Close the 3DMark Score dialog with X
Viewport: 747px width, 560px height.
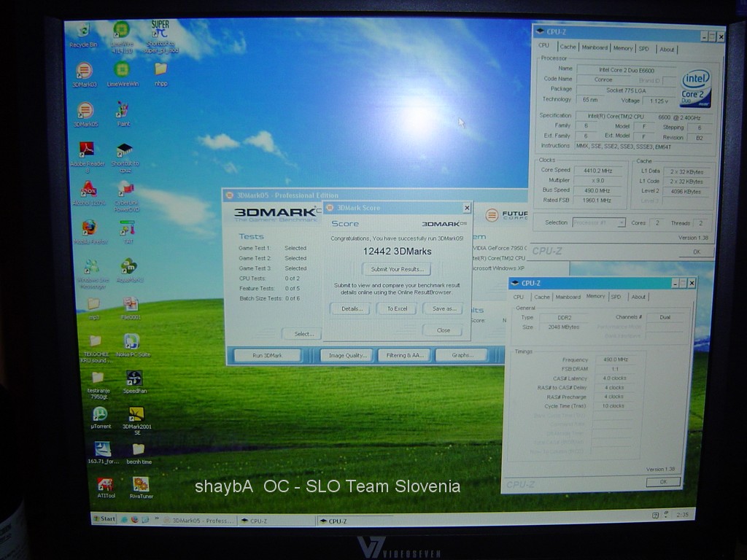coord(467,208)
